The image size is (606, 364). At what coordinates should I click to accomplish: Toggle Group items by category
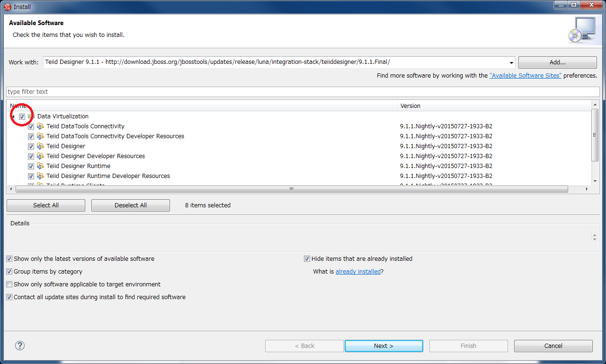point(9,272)
